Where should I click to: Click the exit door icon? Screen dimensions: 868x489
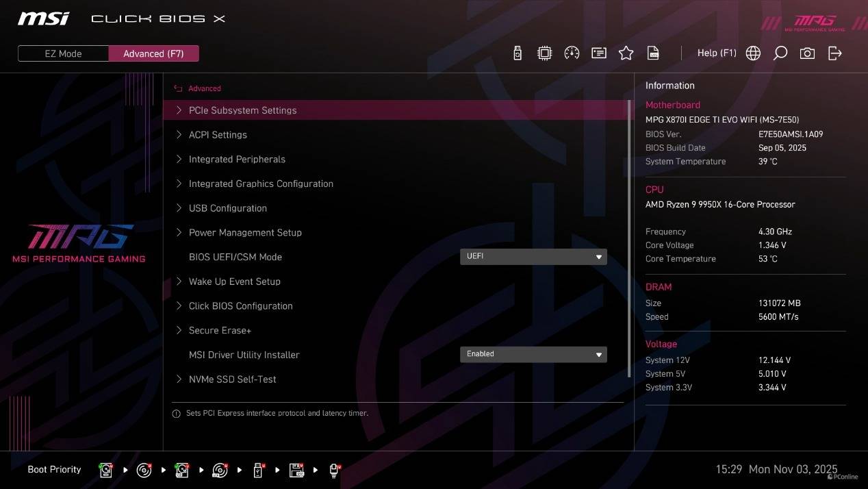click(x=834, y=53)
